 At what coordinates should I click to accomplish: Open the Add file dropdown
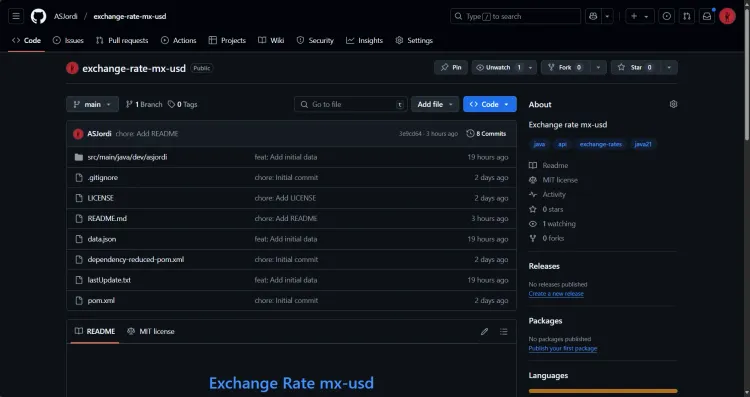[435, 104]
